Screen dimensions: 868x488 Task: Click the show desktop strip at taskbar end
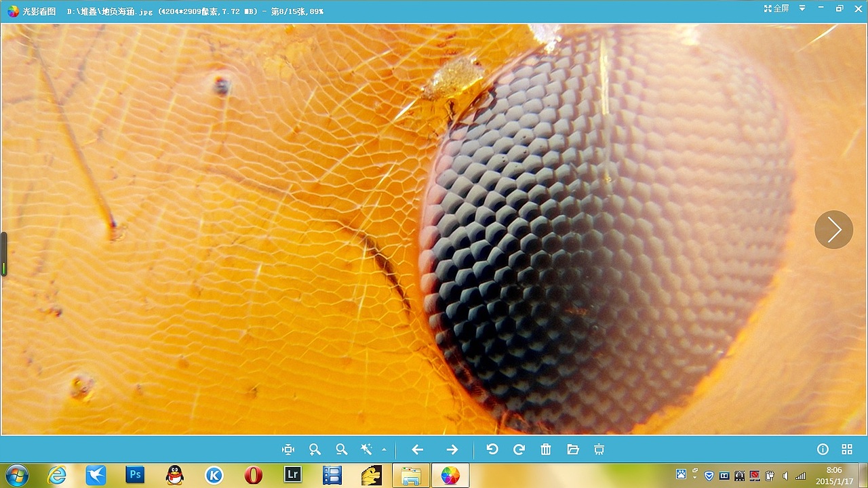point(863,476)
